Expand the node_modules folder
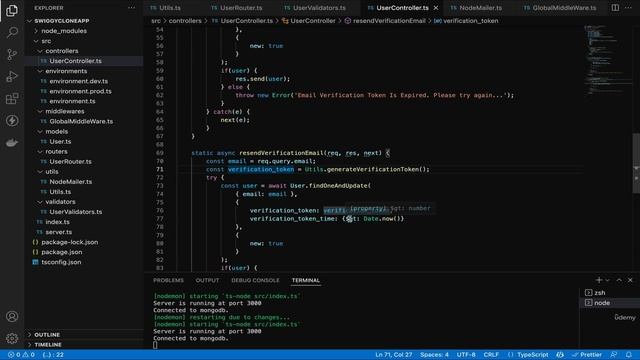The width and height of the screenshot is (640, 360). tap(64, 31)
